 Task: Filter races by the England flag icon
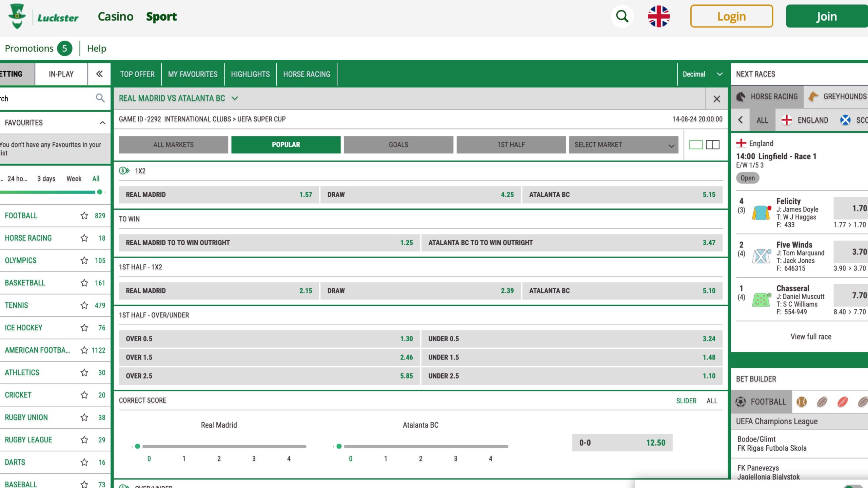pyautogui.click(x=787, y=120)
